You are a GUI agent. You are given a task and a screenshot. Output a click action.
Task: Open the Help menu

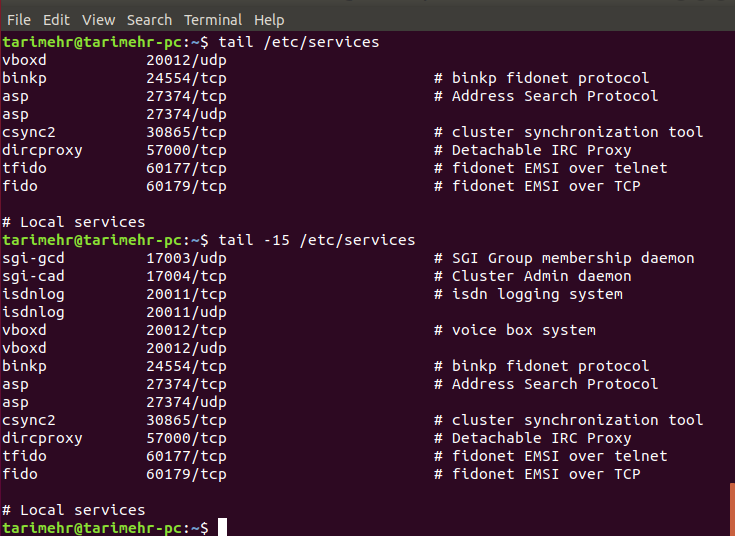coord(269,19)
